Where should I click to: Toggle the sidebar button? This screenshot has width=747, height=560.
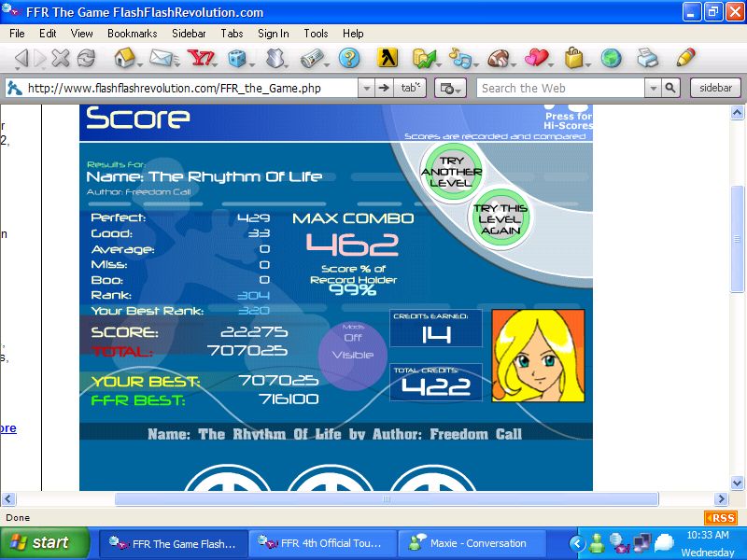pos(715,88)
